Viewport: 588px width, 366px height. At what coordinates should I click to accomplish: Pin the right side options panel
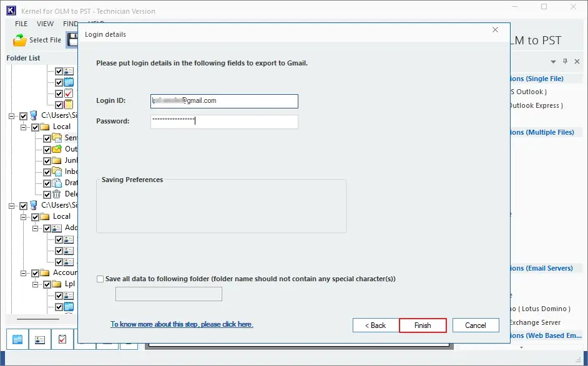tap(565, 61)
